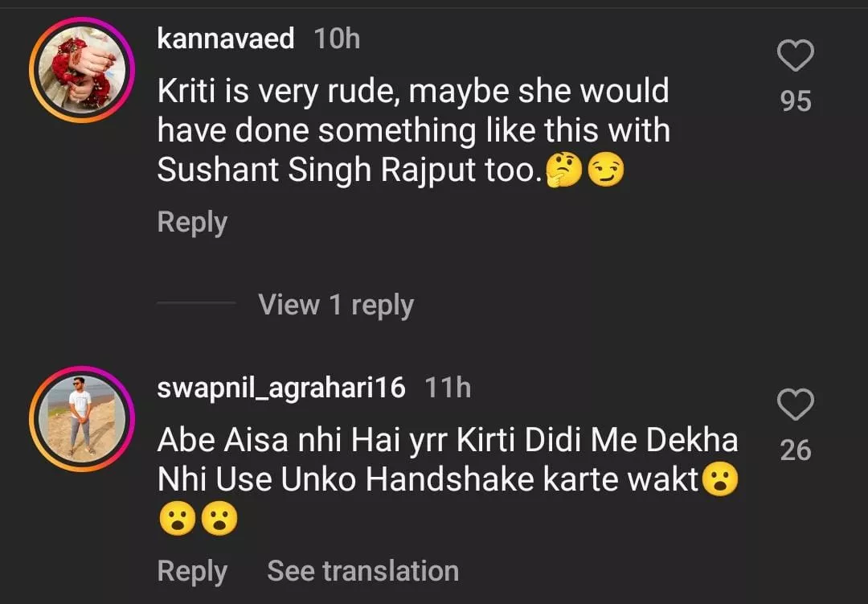Viewport: 868px width, 604px height.
Task: Open swapnil_agrahari16's profile picture
Action: [81, 419]
